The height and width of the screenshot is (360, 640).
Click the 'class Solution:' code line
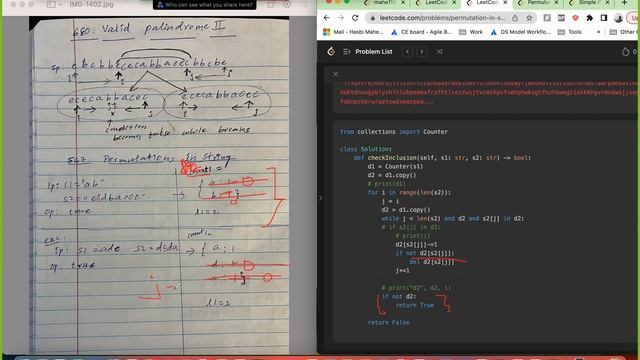366,149
